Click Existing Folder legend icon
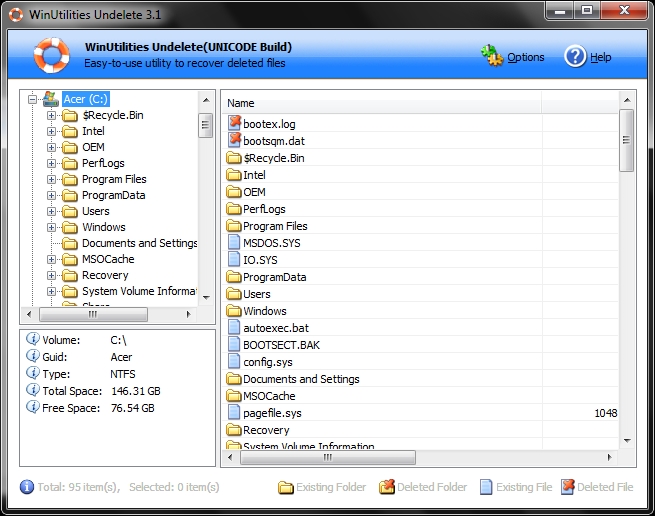655x516 pixels. [x=286, y=487]
